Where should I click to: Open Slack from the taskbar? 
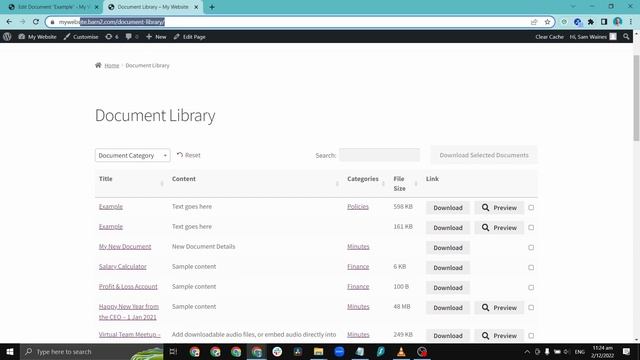(277, 351)
